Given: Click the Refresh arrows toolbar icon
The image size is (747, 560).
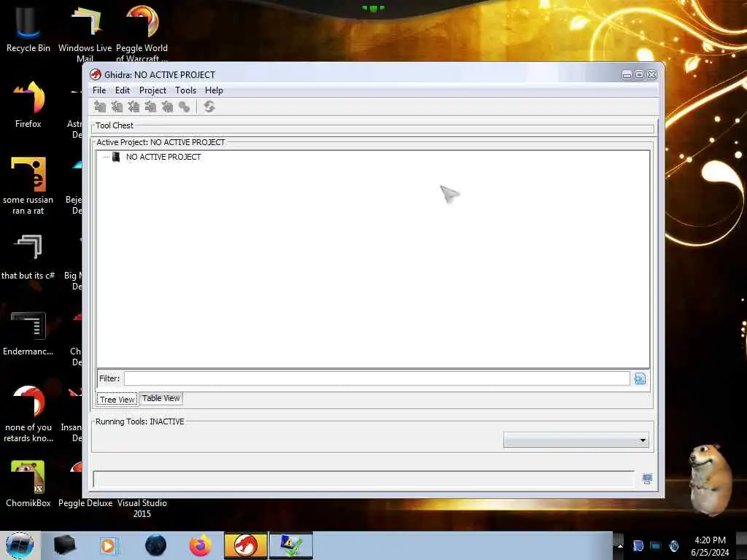Looking at the screenshot, I should 209,106.
